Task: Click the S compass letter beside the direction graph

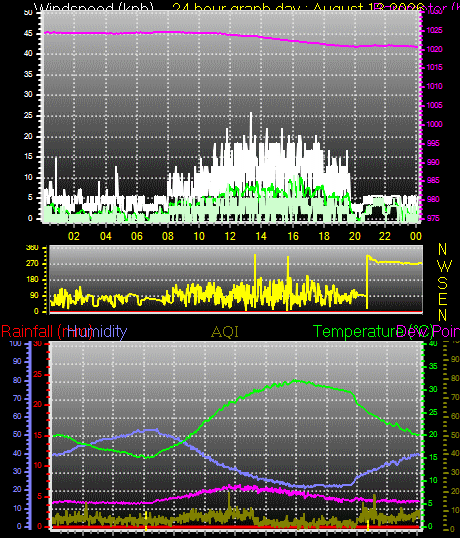Action: pos(443,283)
